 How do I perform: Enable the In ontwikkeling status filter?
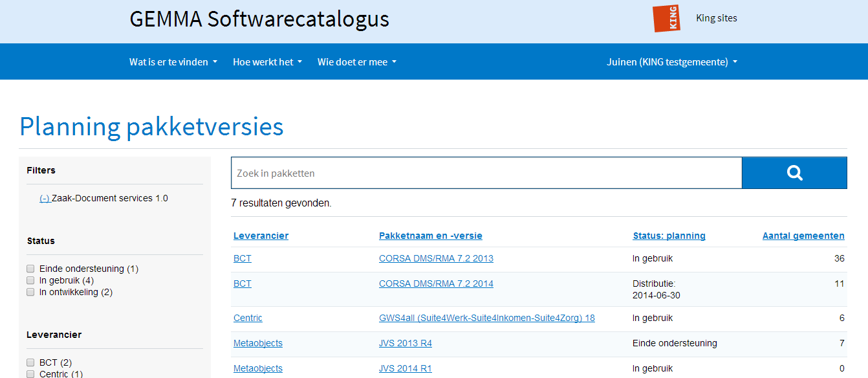(x=30, y=292)
